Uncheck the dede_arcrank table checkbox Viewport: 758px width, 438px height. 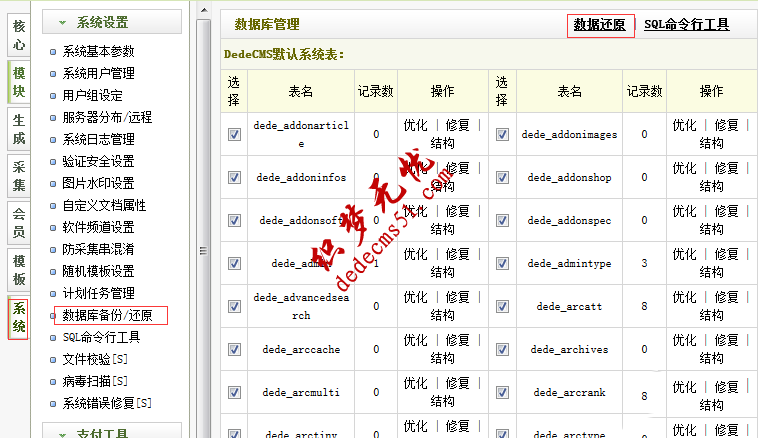tap(502, 393)
